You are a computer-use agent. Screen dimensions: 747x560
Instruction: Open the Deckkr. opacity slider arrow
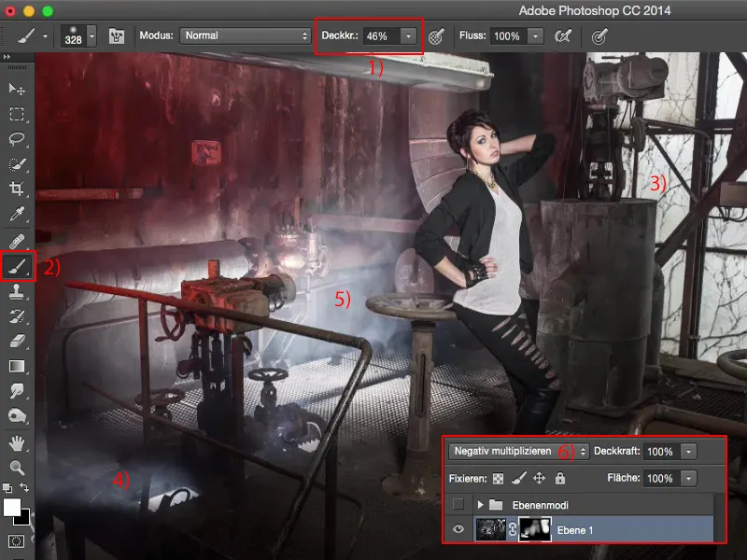[408, 36]
